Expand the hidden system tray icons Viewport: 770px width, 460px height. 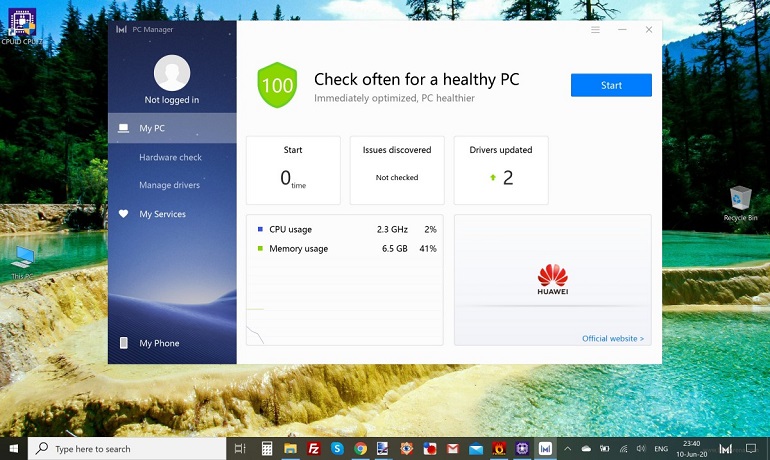(570, 449)
